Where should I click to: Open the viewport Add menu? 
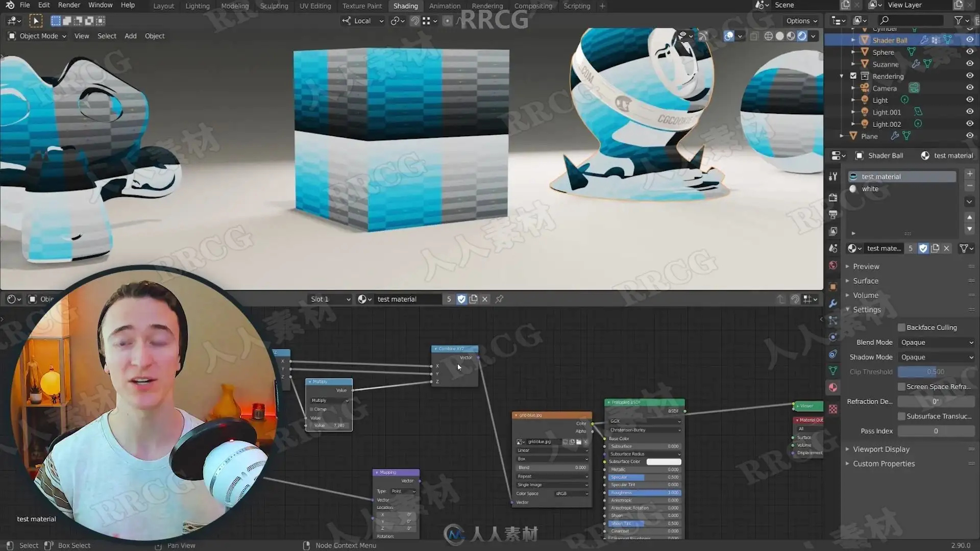130,36
